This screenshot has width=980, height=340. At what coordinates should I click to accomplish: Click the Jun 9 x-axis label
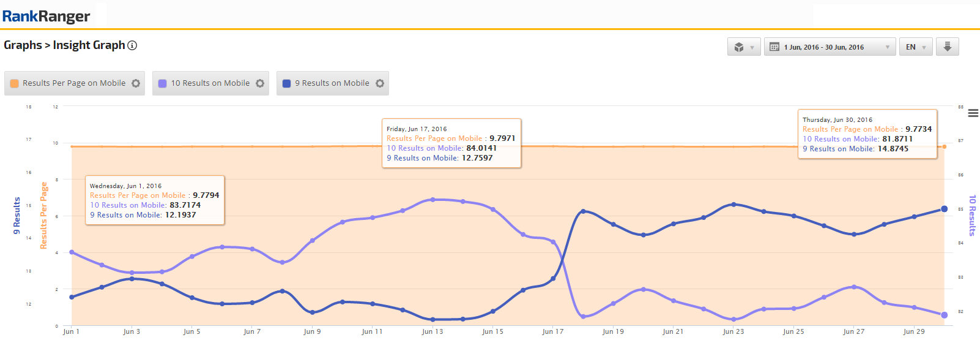tap(312, 331)
